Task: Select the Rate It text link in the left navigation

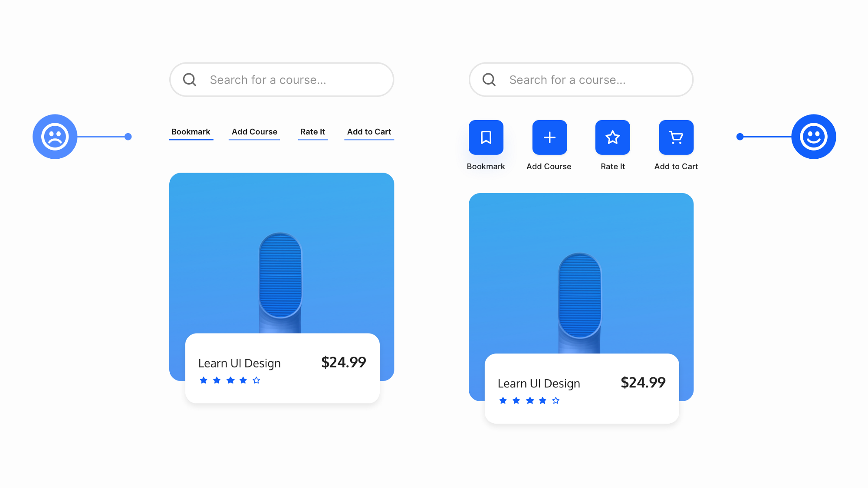Action: click(x=312, y=132)
